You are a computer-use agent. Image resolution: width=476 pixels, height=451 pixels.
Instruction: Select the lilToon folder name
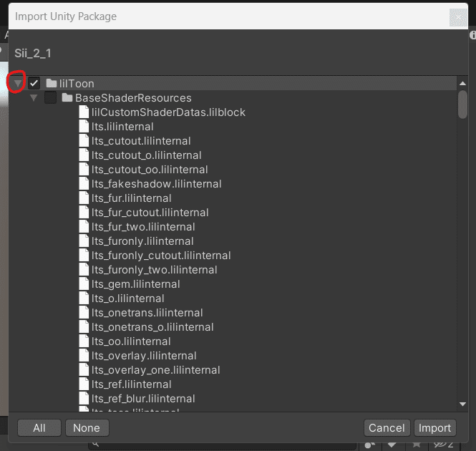(77, 84)
